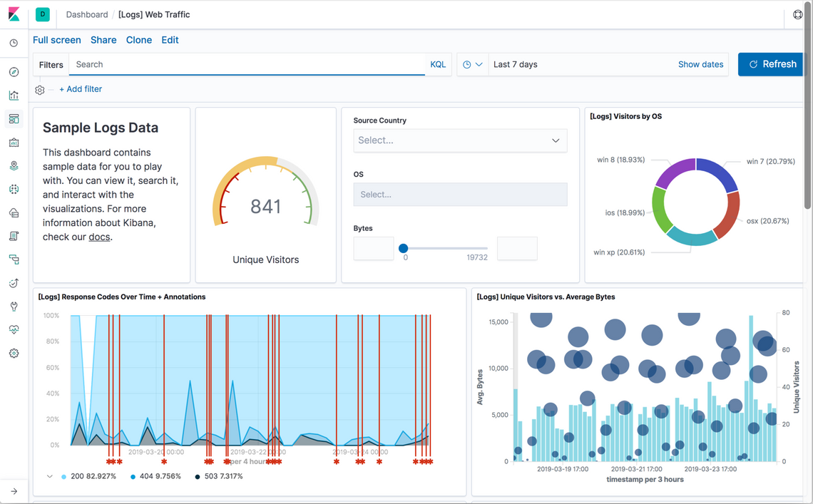Open the Edit dashboard menu item

point(170,40)
